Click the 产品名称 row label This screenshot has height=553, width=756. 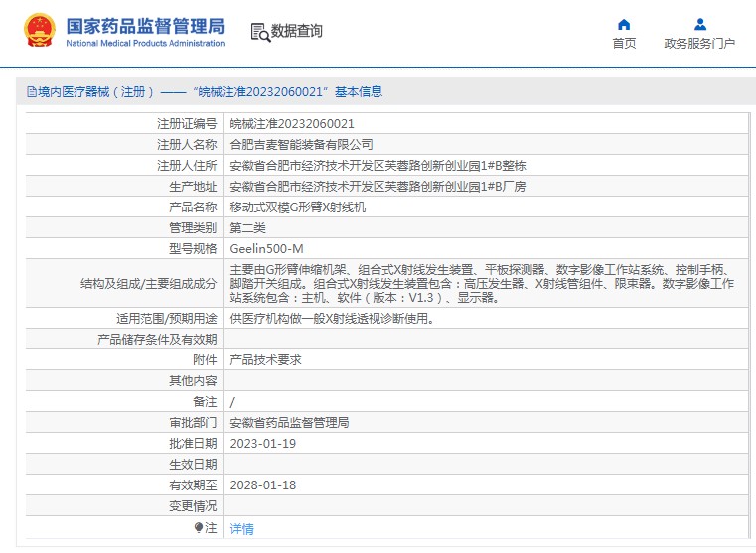coord(193,207)
